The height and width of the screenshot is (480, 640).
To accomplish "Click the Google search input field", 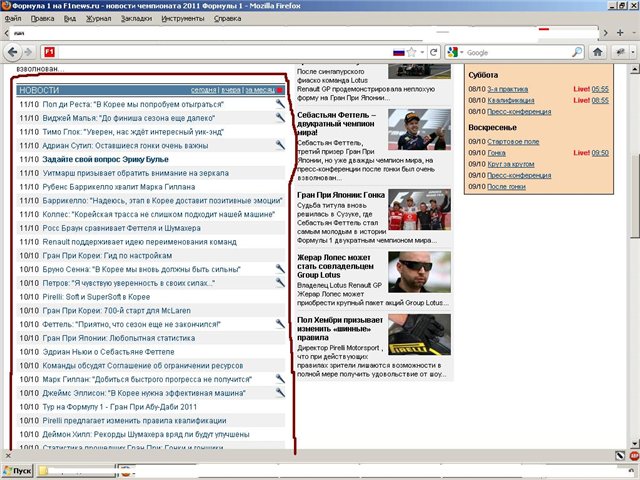I will pyautogui.click(x=518, y=52).
